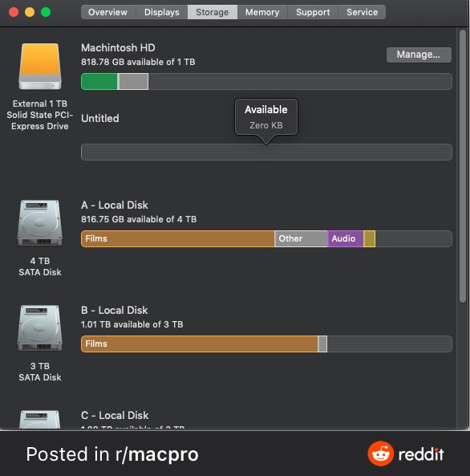Click the vertical scrollbar on the right
The image size is (470, 476).
tap(463, 165)
